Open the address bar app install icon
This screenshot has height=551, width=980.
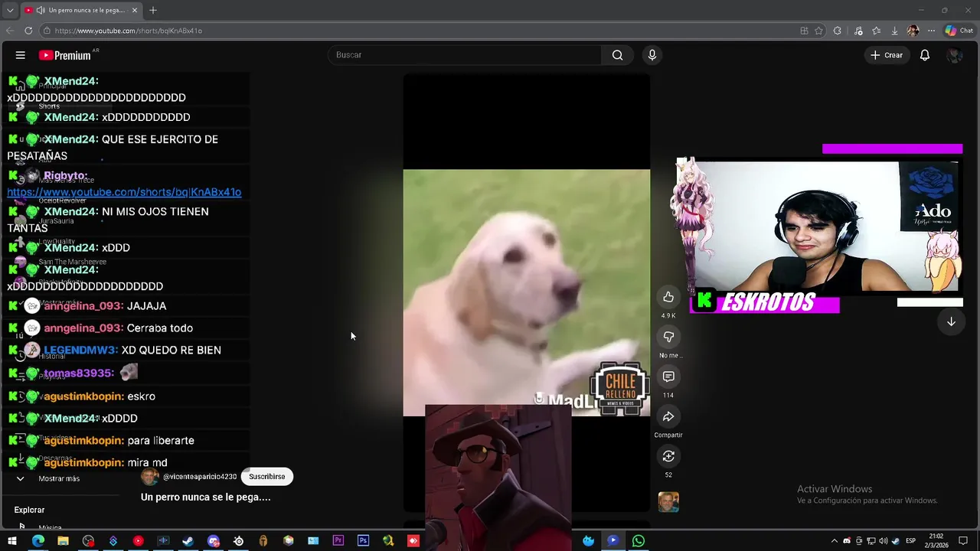pyautogui.click(x=804, y=31)
